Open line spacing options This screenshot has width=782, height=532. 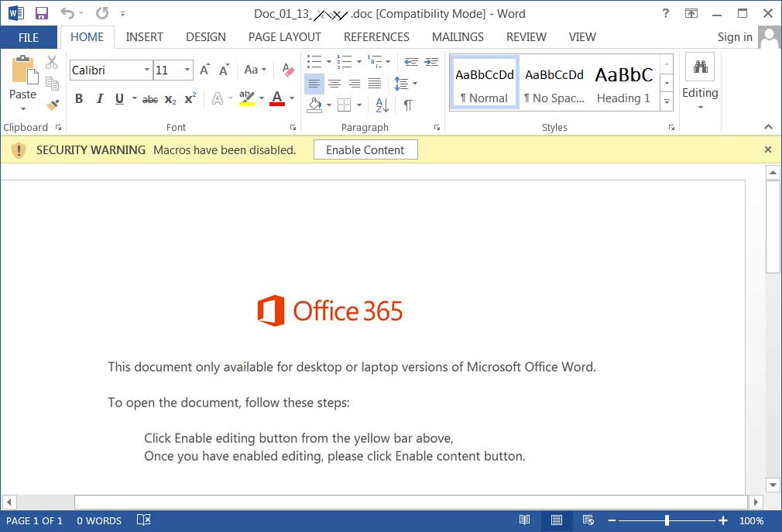[406, 84]
